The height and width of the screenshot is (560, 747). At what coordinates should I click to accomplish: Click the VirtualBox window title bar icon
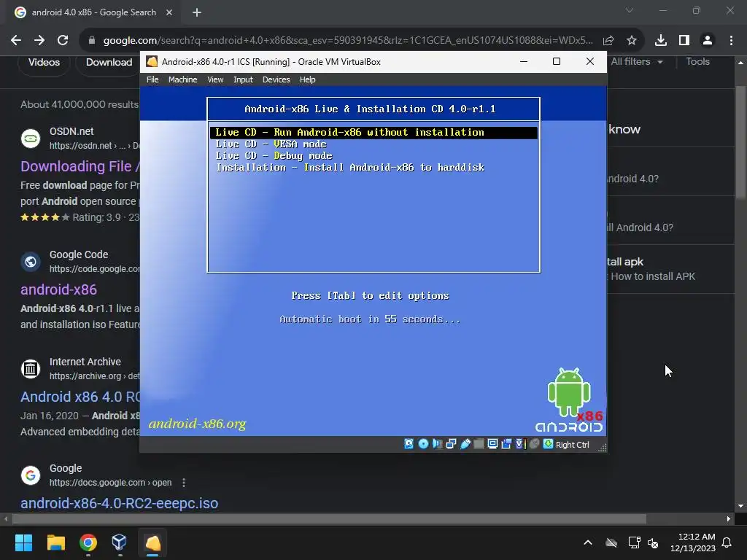pyautogui.click(x=152, y=61)
